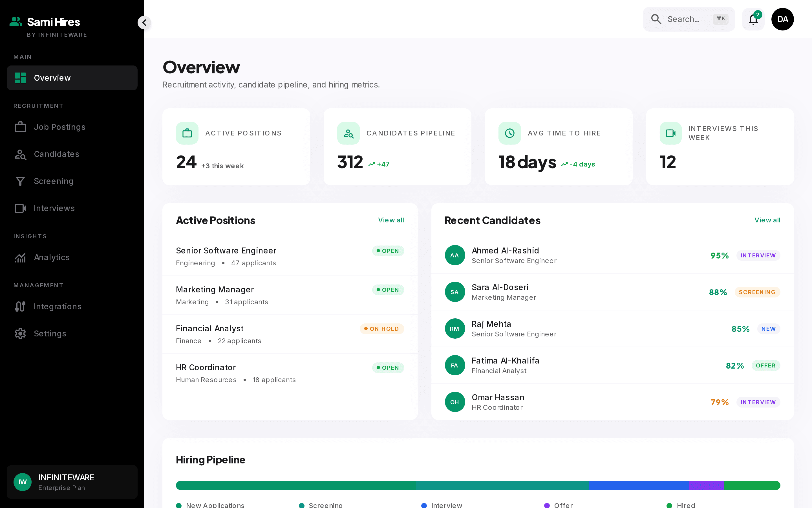
Task: Click the Candidates Pipeline card icon
Action: [348, 133]
